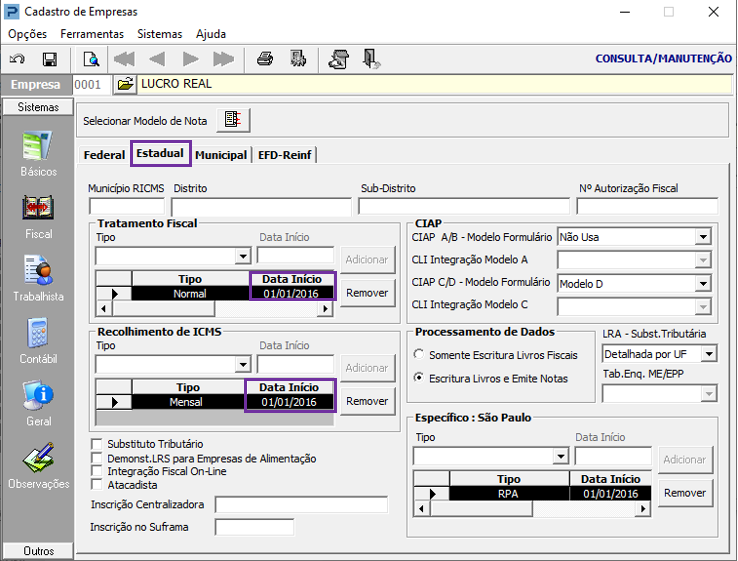Check Substituto Tributário checkbox

tap(96, 444)
